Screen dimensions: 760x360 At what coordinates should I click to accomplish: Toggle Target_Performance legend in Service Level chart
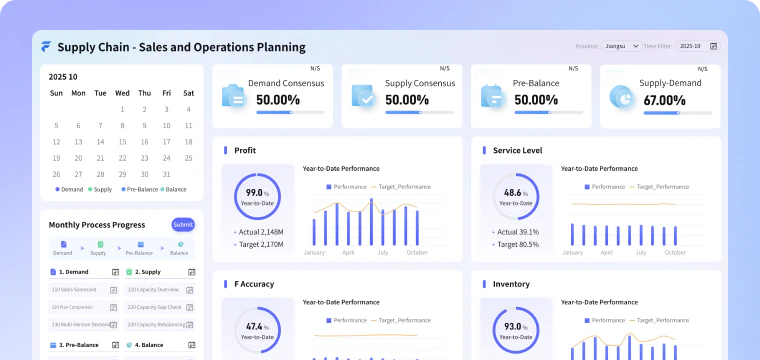pyautogui.click(x=659, y=187)
